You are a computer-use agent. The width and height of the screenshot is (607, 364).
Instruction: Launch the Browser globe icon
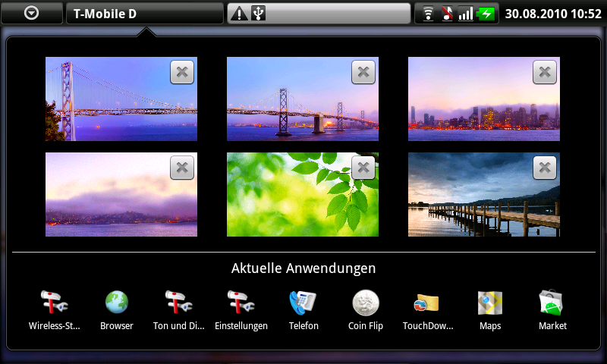(116, 304)
